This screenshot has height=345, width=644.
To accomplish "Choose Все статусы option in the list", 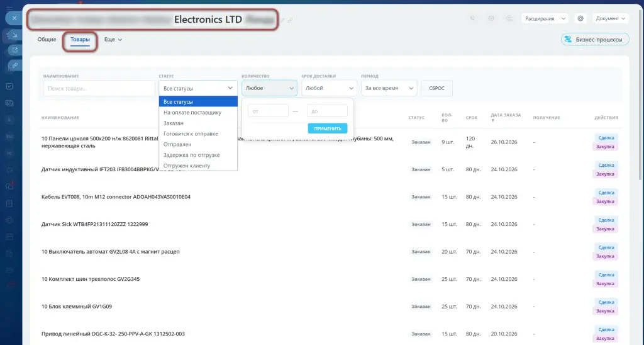I will pos(198,101).
